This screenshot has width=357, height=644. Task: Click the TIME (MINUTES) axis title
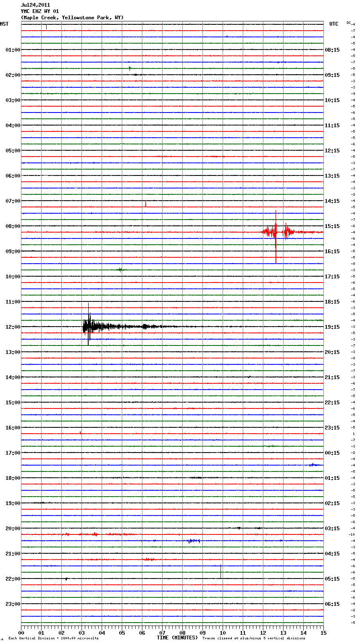[x=177, y=638]
